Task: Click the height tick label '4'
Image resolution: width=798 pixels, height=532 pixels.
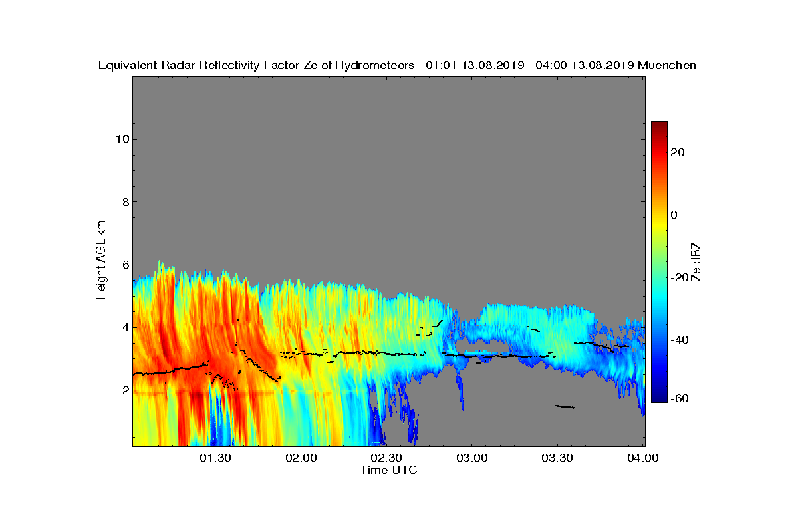Action: point(124,327)
